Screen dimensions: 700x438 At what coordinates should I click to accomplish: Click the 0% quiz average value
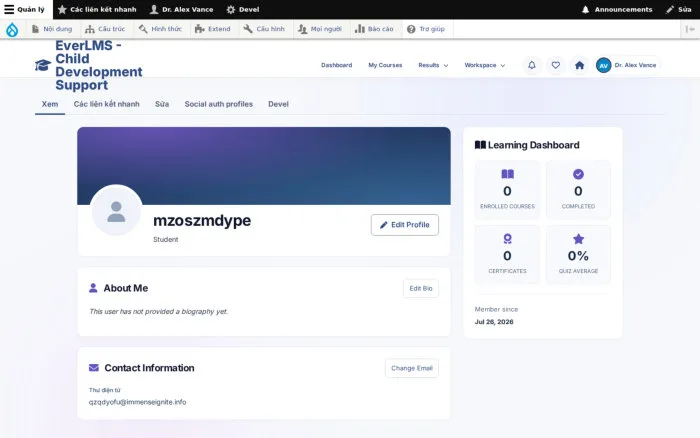tap(578, 256)
